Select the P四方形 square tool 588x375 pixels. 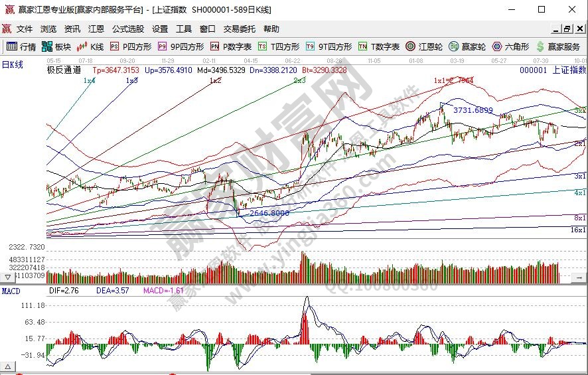click(x=131, y=46)
